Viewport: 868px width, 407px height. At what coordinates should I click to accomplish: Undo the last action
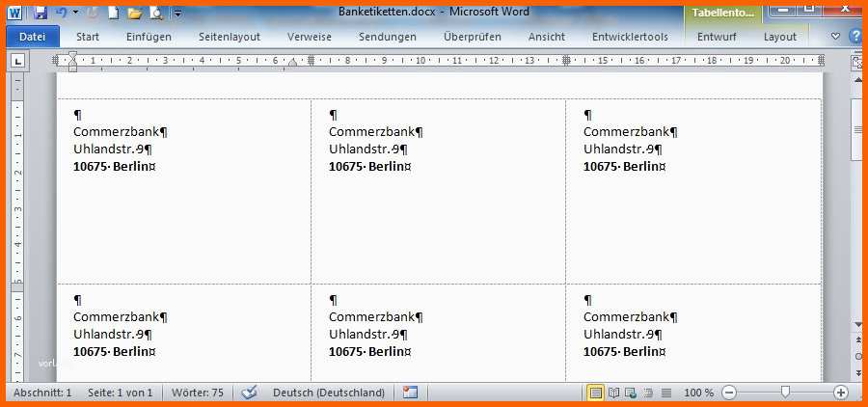[62, 13]
